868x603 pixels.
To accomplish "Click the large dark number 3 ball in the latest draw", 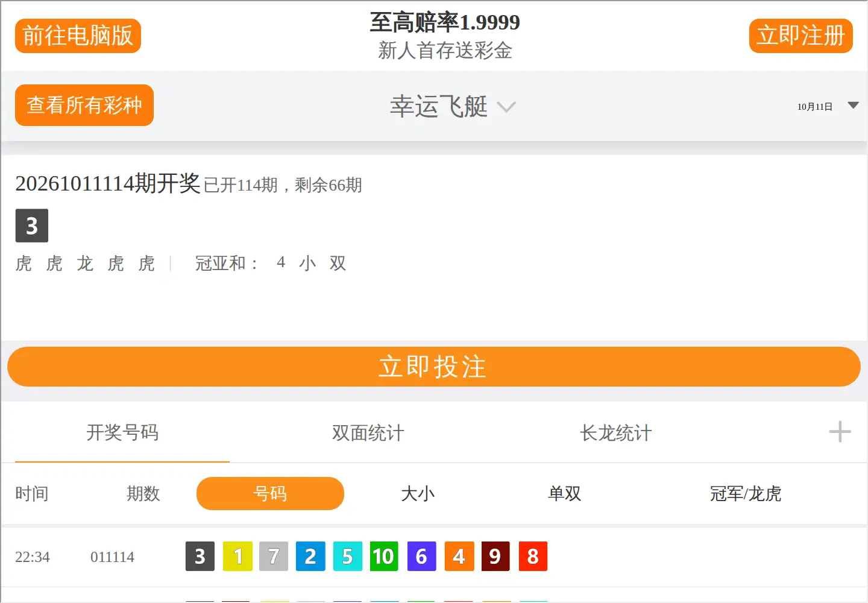I will coord(32,226).
